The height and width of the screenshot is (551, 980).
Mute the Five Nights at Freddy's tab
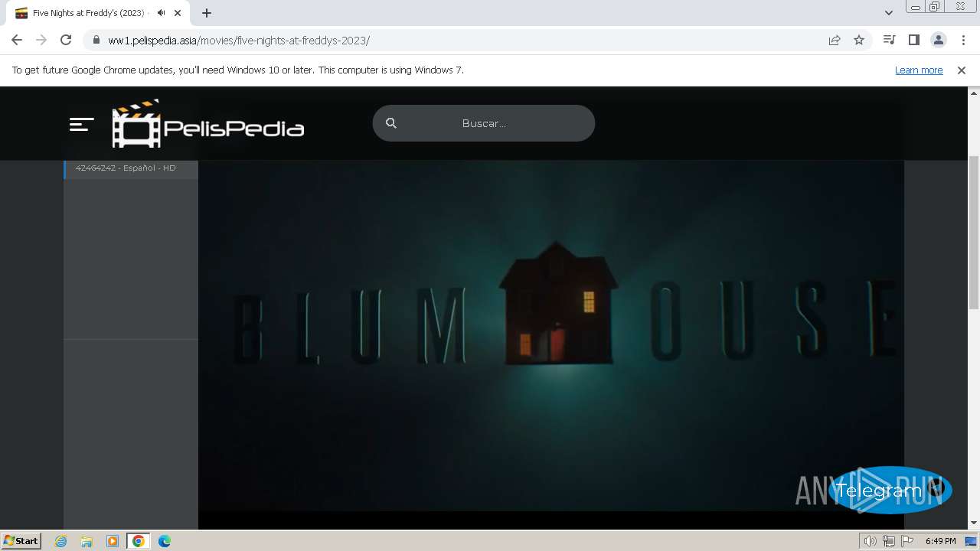pyautogui.click(x=161, y=13)
